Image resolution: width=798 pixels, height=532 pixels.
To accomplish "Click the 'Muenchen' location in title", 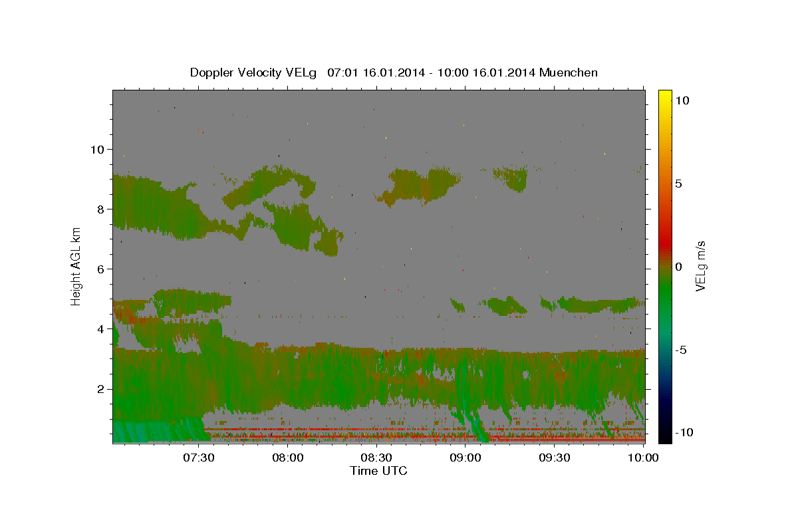I will click(569, 72).
